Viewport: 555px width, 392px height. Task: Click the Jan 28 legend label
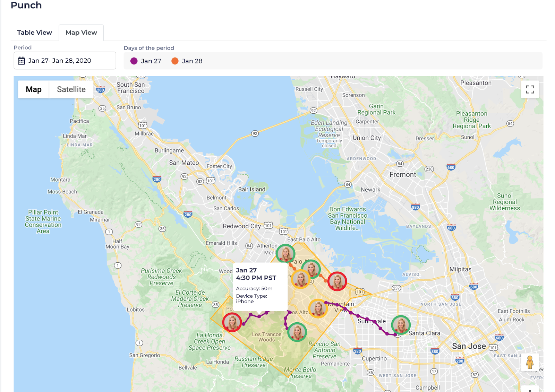pos(192,61)
